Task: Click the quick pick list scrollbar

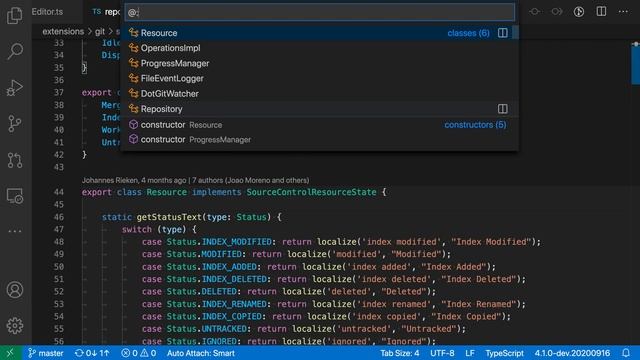Action: tap(516, 33)
